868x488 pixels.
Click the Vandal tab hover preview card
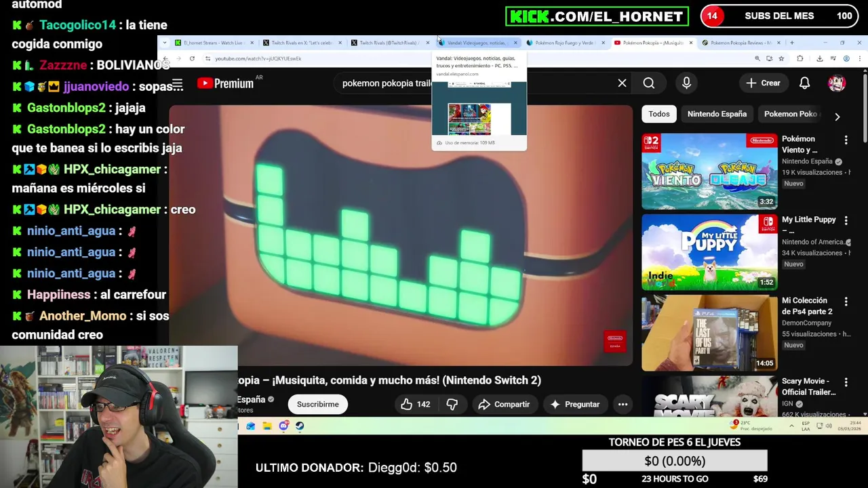coord(479,101)
